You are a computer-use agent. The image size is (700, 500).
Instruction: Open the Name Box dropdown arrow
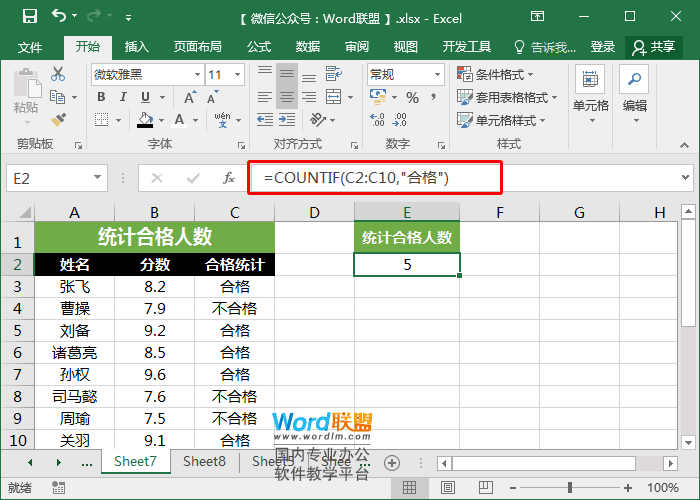coord(97,178)
